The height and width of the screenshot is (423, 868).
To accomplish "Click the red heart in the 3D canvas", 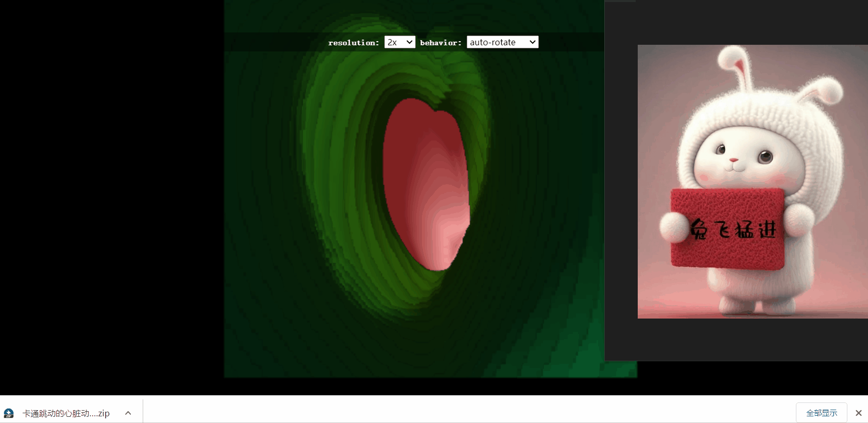I will [x=426, y=184].
